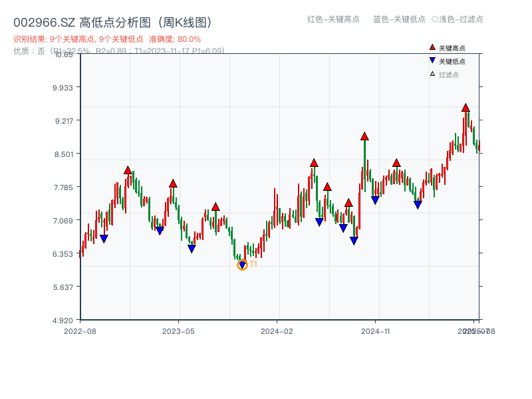Viewport: 532px width, 399px height.
Task: Click the y-axis label 9.217
Action: click(x=64, y=121)
